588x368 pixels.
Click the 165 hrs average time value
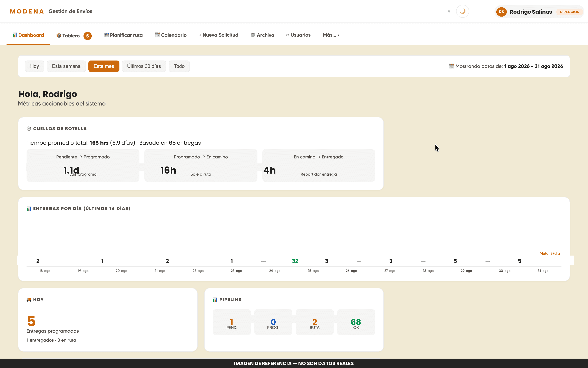point(99,143)
